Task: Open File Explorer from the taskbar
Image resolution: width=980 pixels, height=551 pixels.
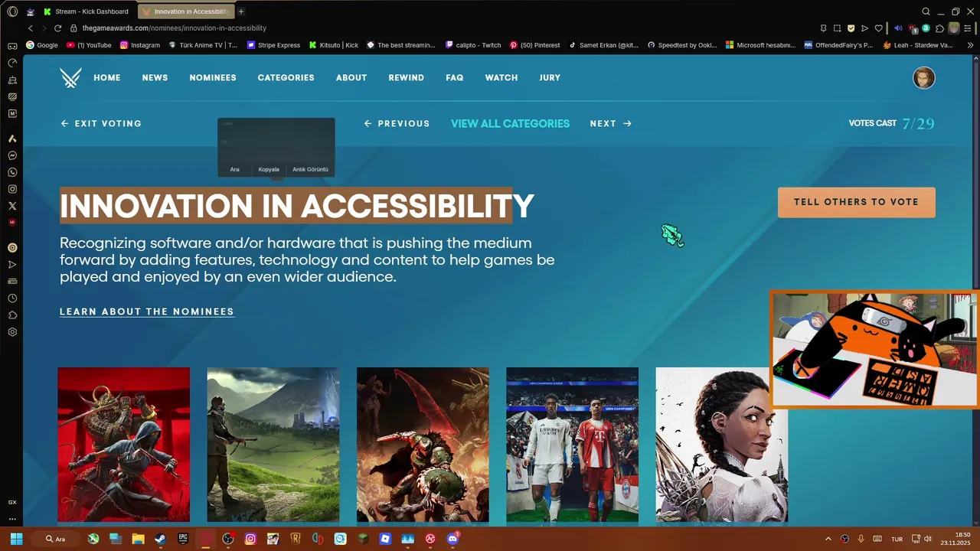Action: click(138, 539)
